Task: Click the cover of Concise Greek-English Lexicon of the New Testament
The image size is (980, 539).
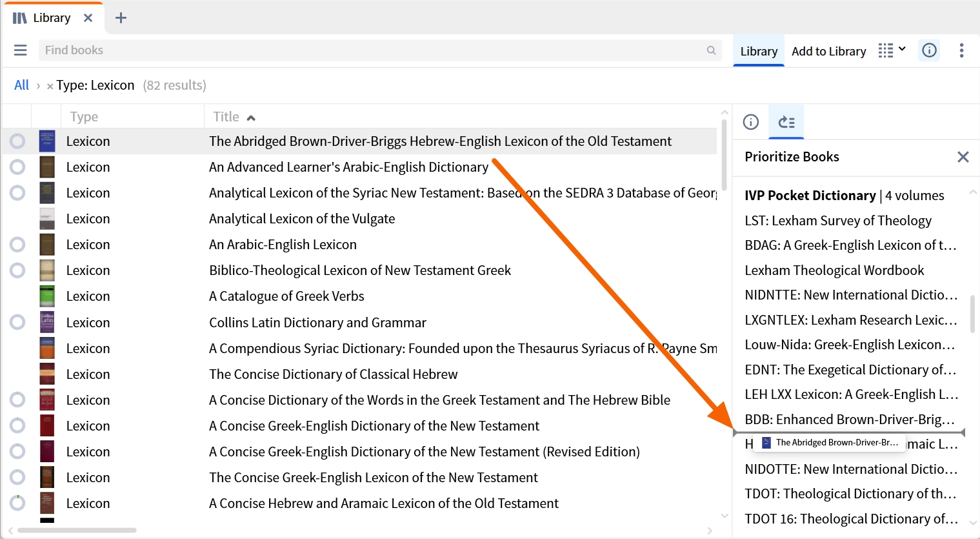Action: pos(47,477)
